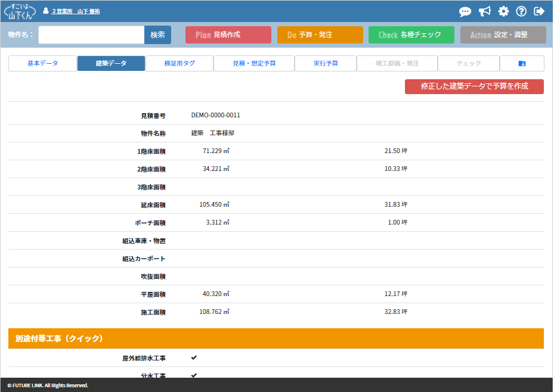Image resolution: width=554 pixels, height=392 pixels.
Task: Open the folder icon tab
Action: point(522,64)
